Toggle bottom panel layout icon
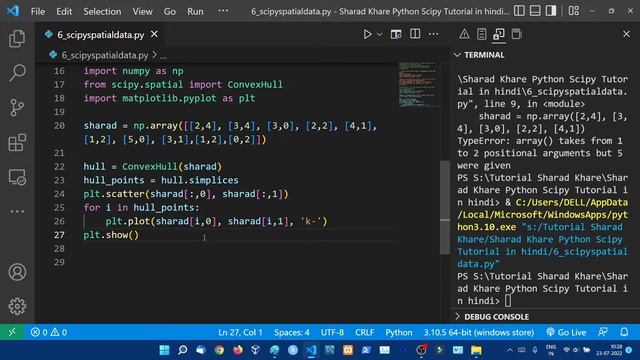The image size is (640, 360). click(535, 11)
